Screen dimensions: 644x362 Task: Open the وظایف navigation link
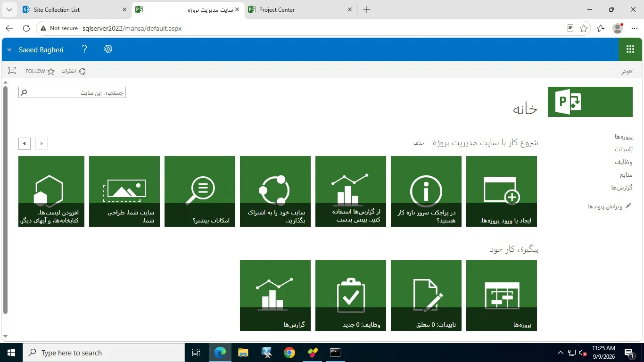pyautogui.click(x=624, y=162)
